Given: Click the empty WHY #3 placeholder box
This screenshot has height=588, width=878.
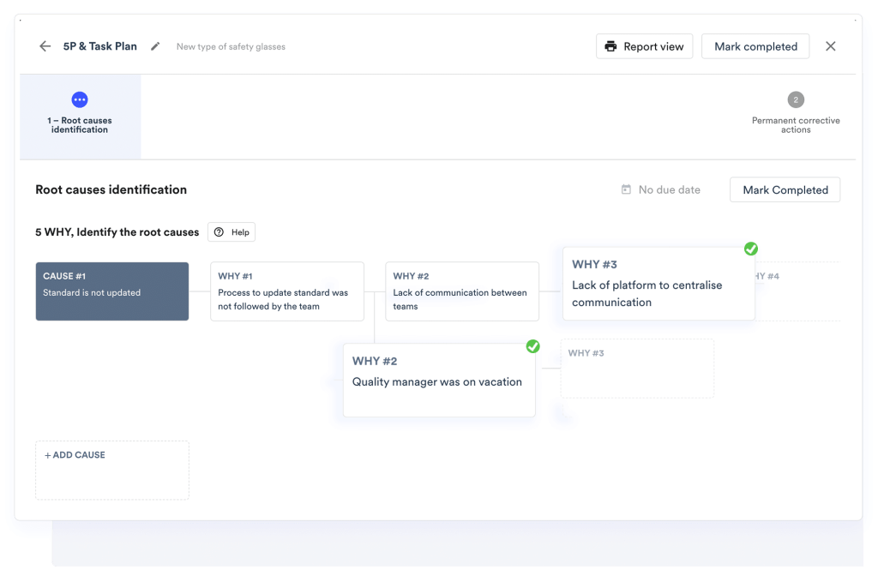Looking at the screenshot, I should [x=637, y=369].
